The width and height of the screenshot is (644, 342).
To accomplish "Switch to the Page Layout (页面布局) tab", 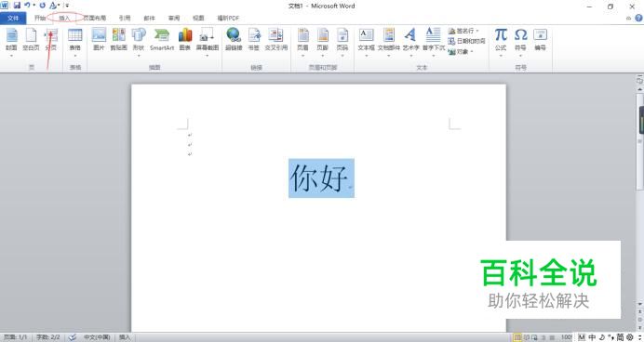I will [95, 18].
